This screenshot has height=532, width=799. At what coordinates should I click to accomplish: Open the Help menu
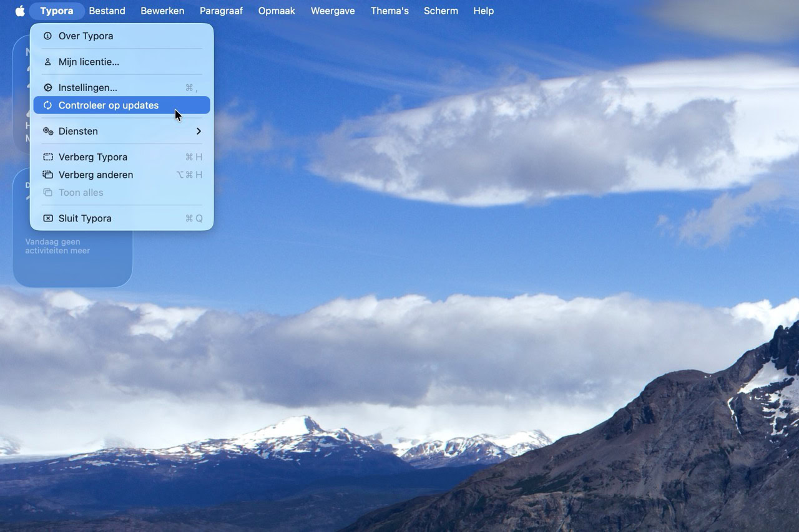click(483, 11)
